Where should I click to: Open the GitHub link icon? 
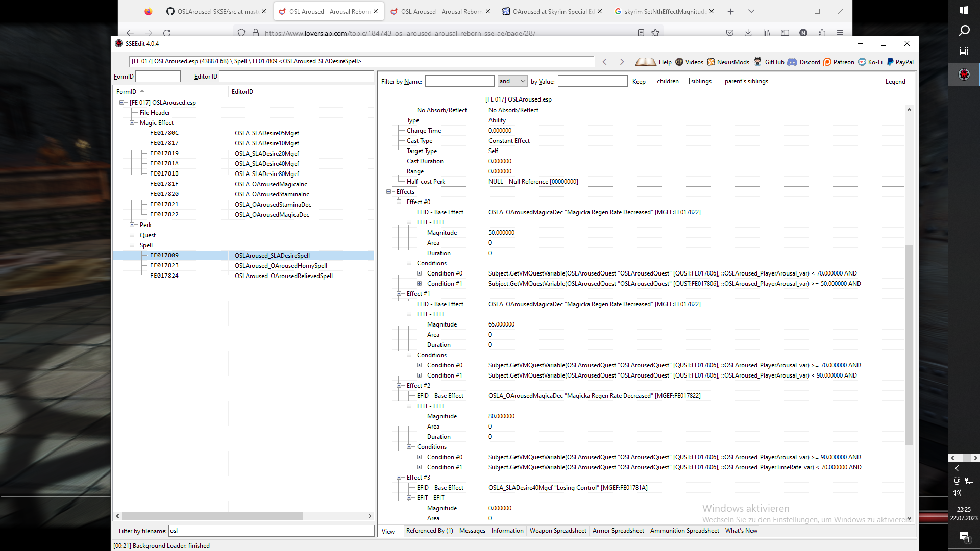tap(757, 62)
